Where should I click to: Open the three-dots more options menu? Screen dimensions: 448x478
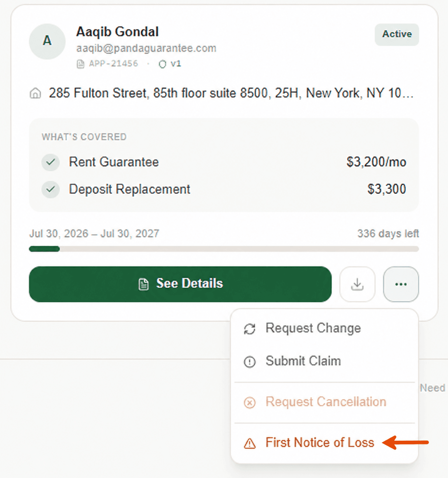pos(401,284)
